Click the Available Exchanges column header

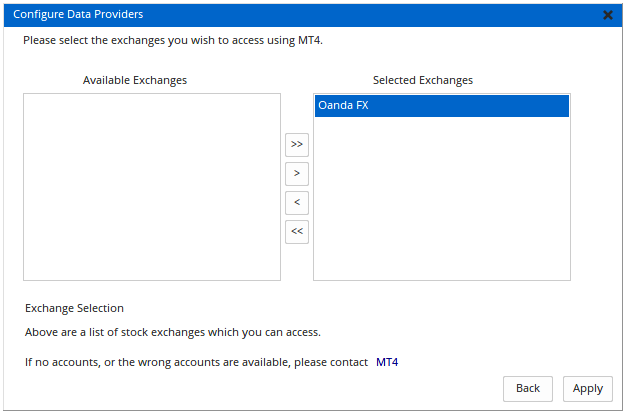tap(135, 80)
